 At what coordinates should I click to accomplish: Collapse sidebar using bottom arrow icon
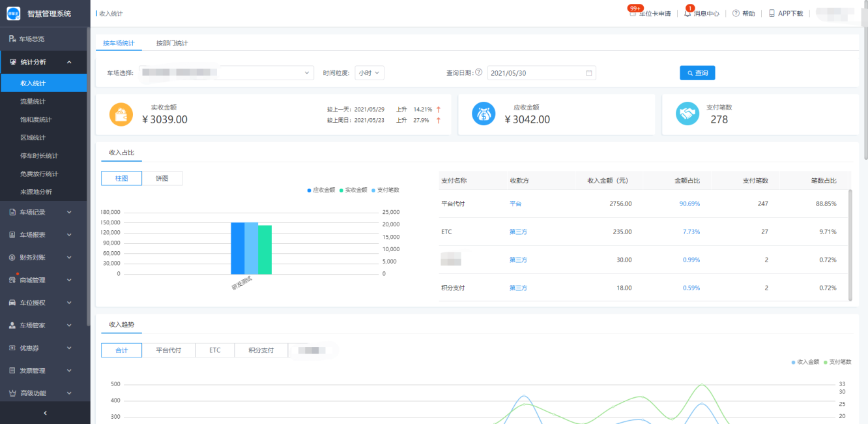coord(44,413)
